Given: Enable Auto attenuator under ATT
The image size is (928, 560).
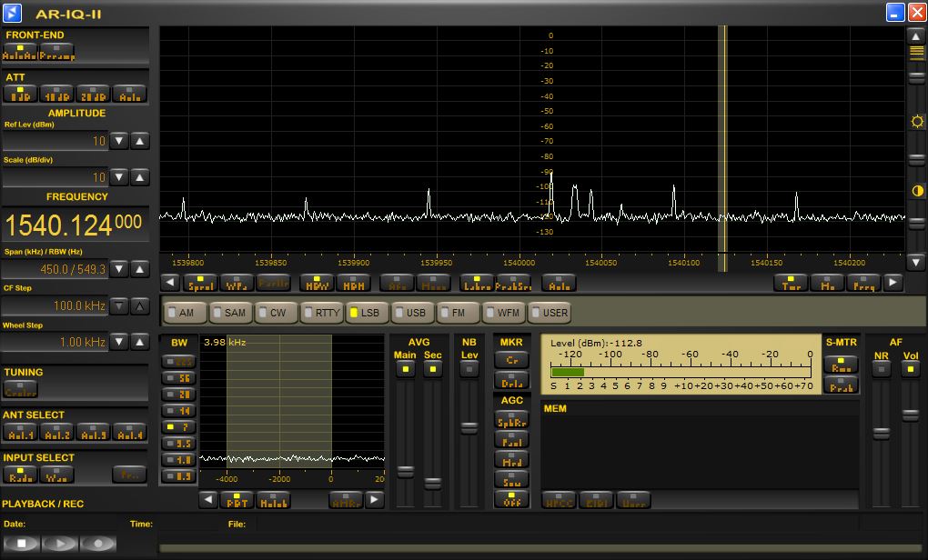Looking at the screenshot, I should (129, 94).
